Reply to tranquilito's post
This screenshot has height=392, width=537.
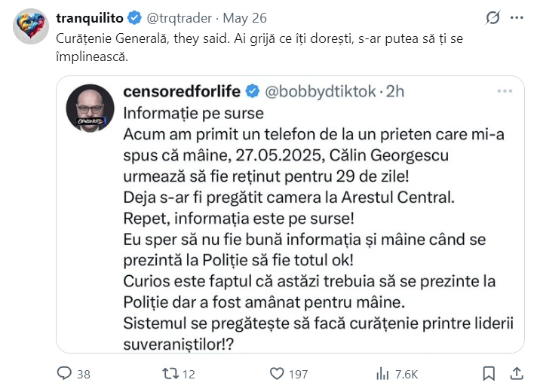[66, 374]
